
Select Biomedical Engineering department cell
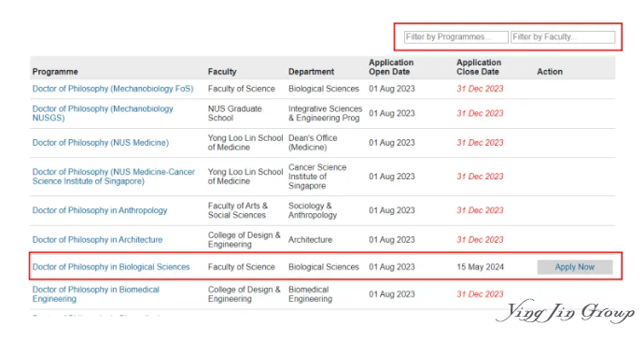(x=310, y=294)
